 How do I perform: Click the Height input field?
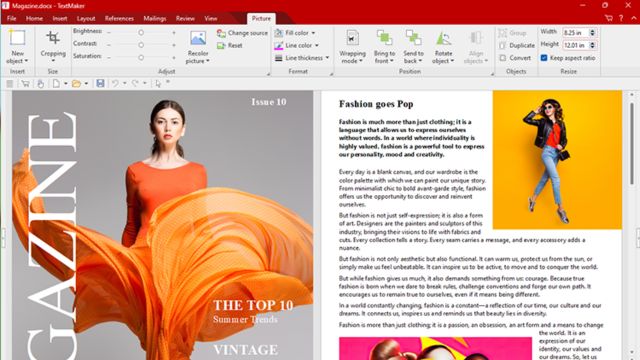(576, 45)
